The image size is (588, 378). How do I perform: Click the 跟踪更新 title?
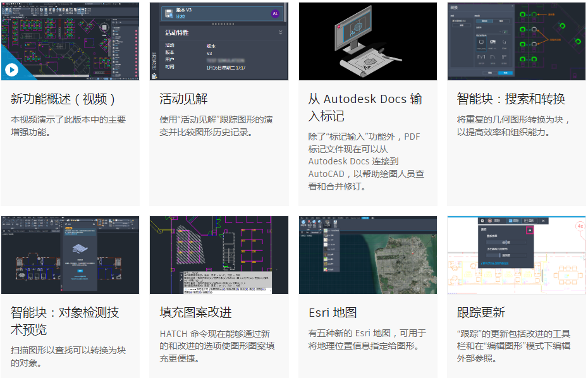(x=481, y=312)
